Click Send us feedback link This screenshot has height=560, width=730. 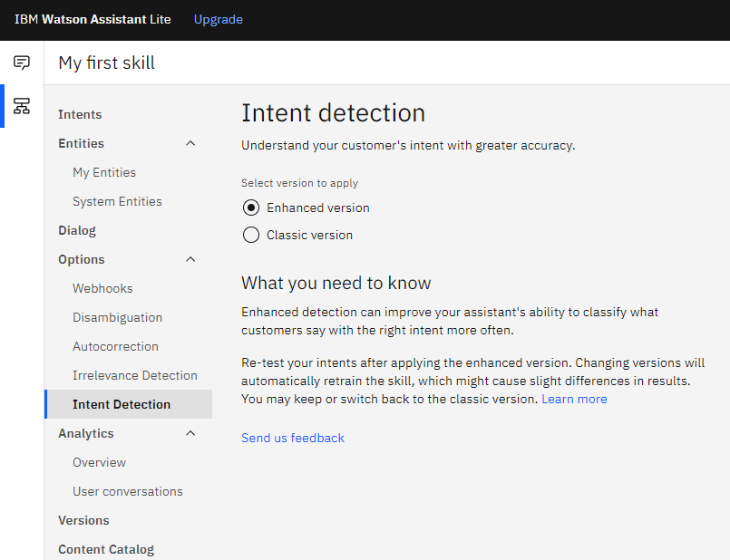[293, 438]
